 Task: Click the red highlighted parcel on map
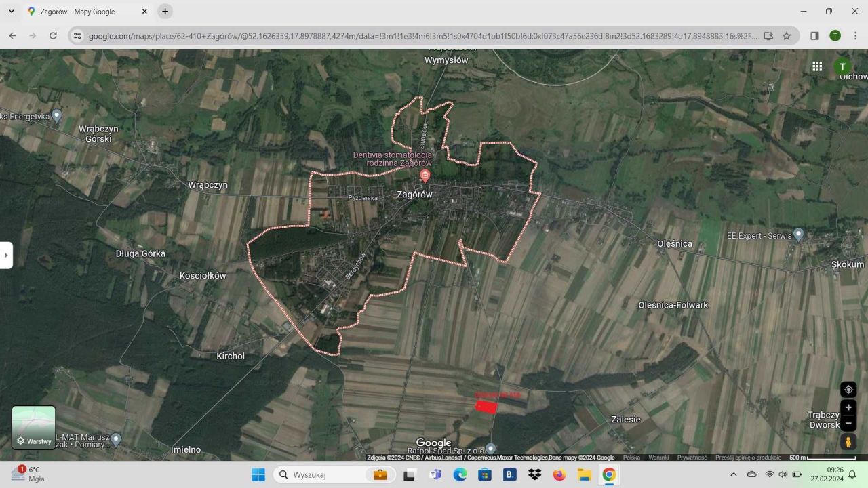[486, 406]
